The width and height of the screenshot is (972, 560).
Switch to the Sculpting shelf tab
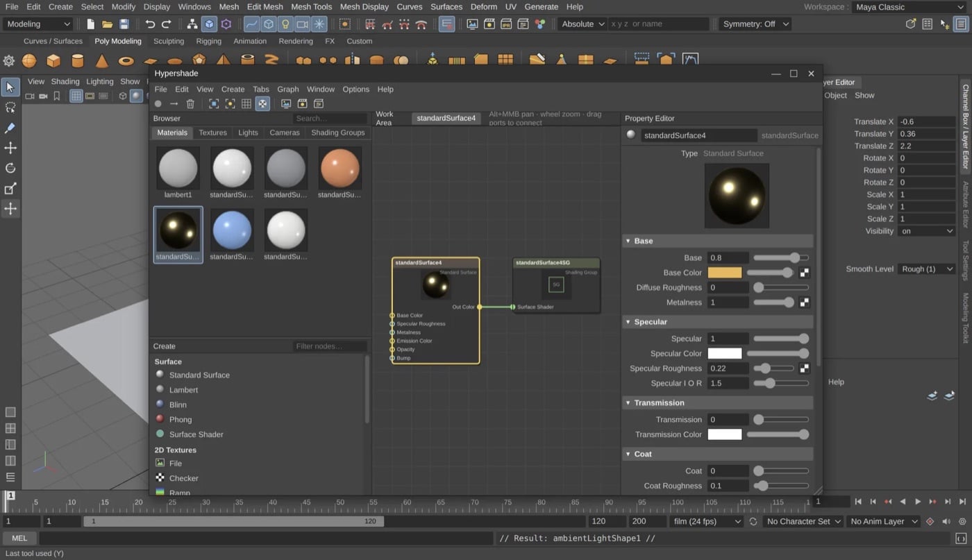pyautogui.click(x=169, y=41)
